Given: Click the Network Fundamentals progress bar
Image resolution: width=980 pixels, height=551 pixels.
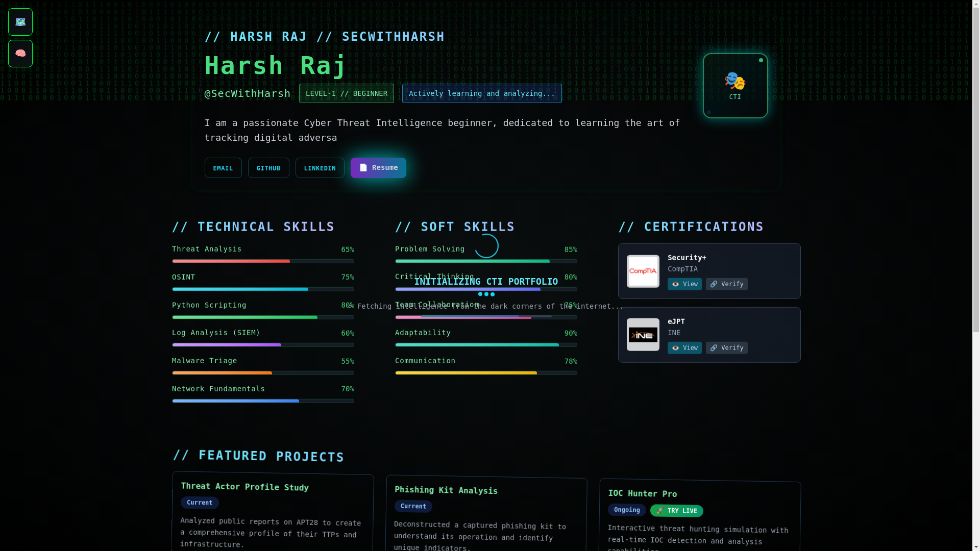Looking at the screenshot, I should pyautogui.click(x=263, y=401).
